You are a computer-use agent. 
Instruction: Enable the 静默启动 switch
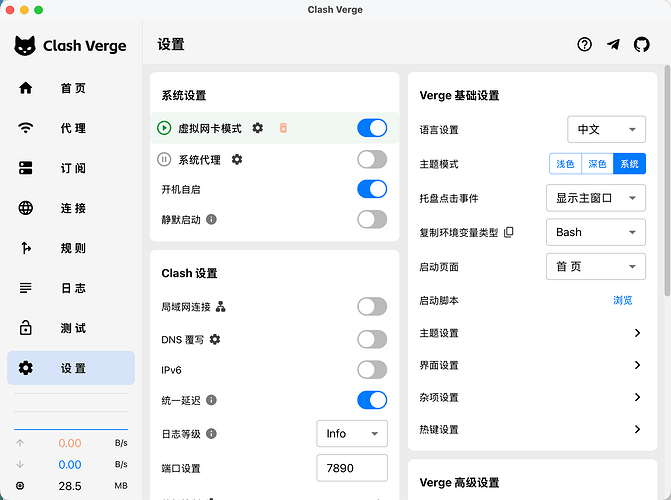[x=372, y=219]
